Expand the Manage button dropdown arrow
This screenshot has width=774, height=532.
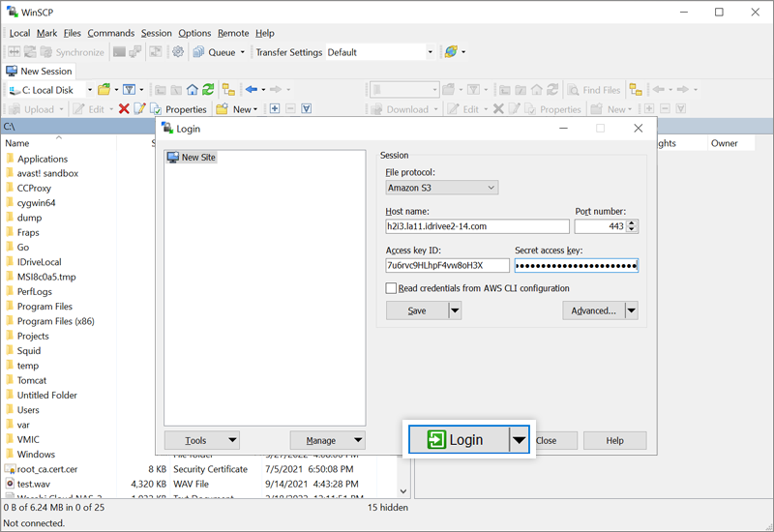pyautogui.click(x=358, y=440)
